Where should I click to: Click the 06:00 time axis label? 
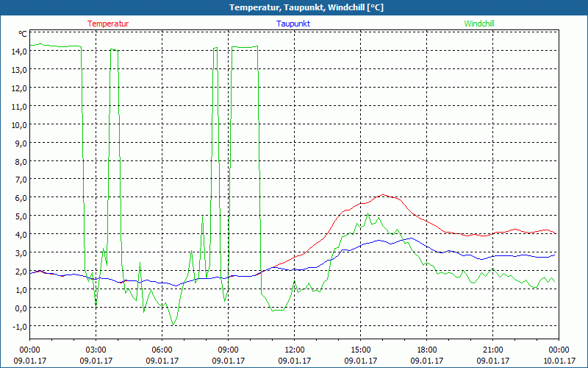pyautogui.click(x=162, y=350)
